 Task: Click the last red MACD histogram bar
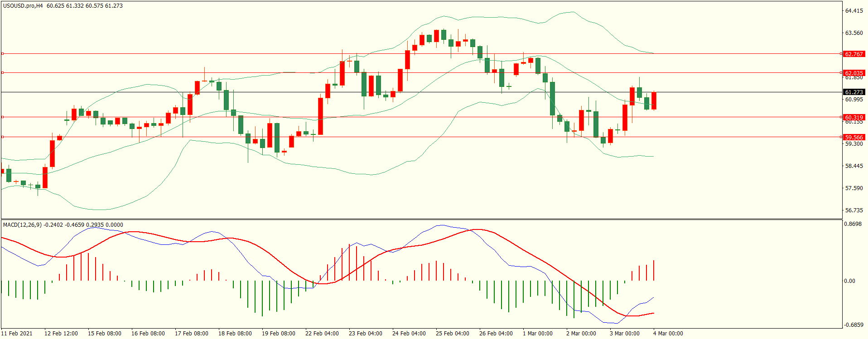point(654,271)
